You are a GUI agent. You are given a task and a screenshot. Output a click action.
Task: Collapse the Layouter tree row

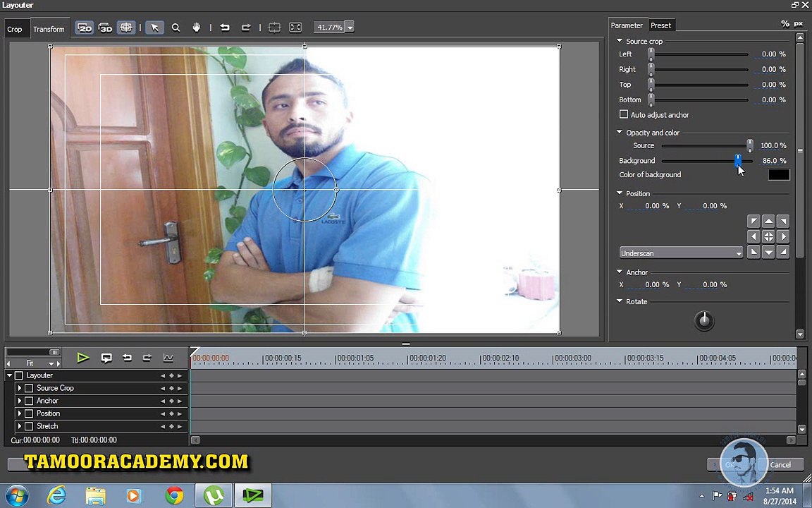[9, 375]
